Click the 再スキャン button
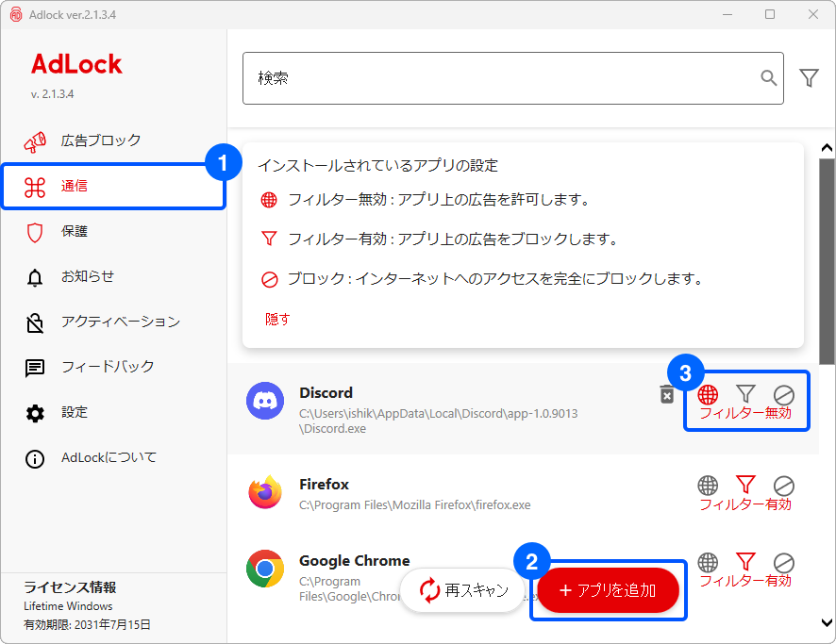This screenshot has height=644, width=836. pos(462,590)
